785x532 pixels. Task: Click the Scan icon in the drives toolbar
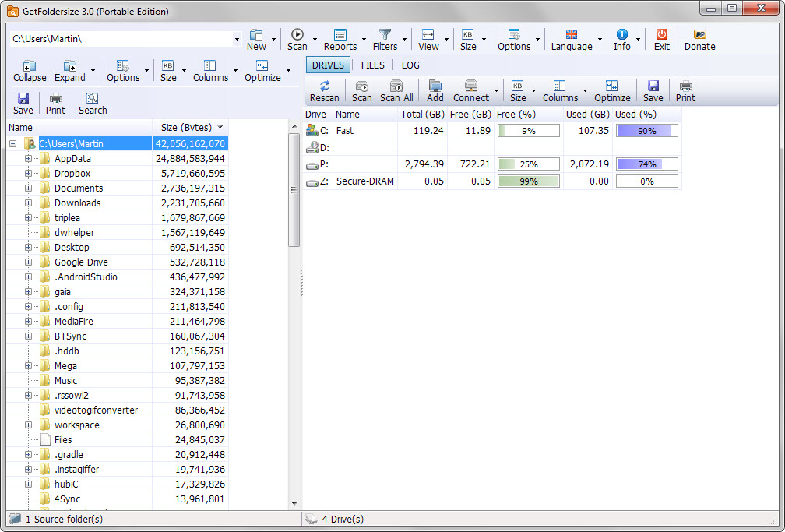(361, 86)
